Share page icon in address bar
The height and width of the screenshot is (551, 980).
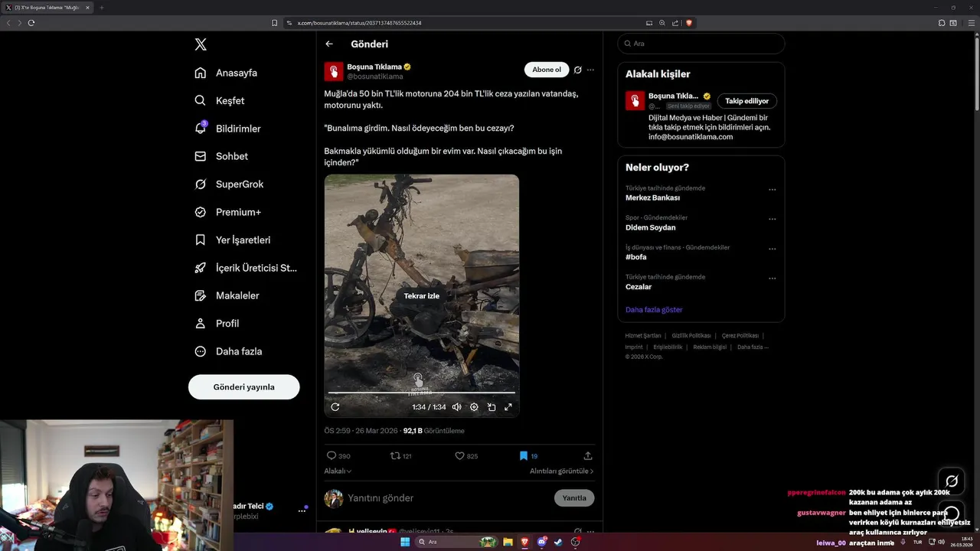point(675,23)
